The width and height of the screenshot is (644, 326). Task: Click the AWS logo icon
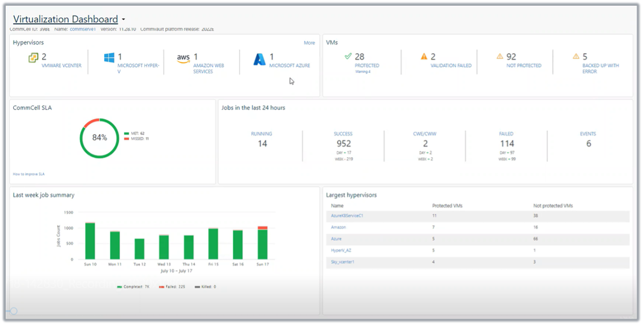tap(183, 58)
